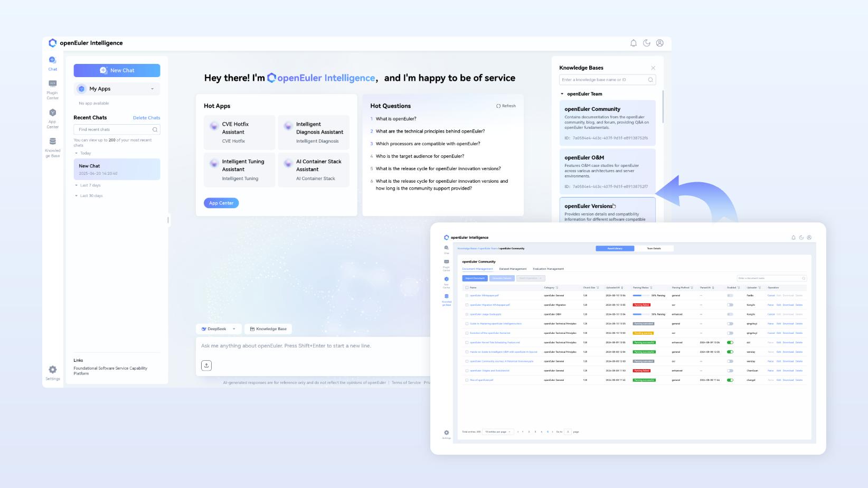Click the upload file icon below chat input

(206, 365)
